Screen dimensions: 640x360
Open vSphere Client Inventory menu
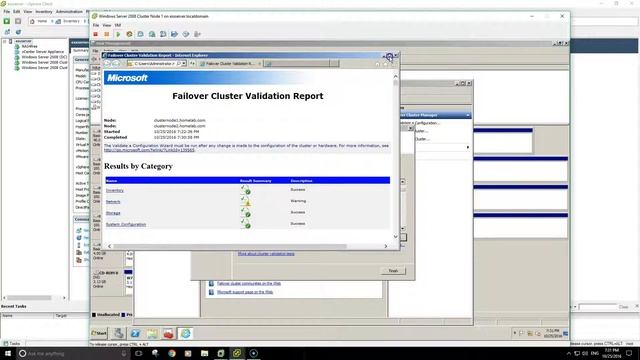(x=44, y=11)
